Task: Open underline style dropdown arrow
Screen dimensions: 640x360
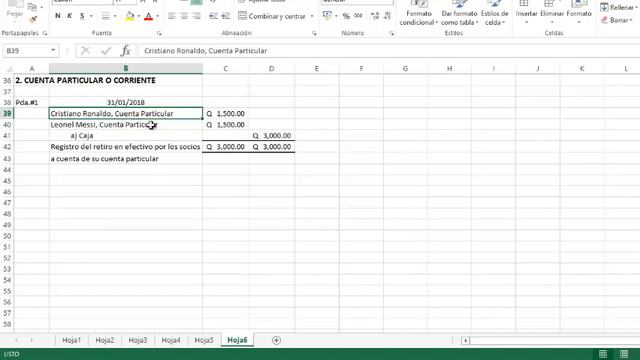Action: 91,16
